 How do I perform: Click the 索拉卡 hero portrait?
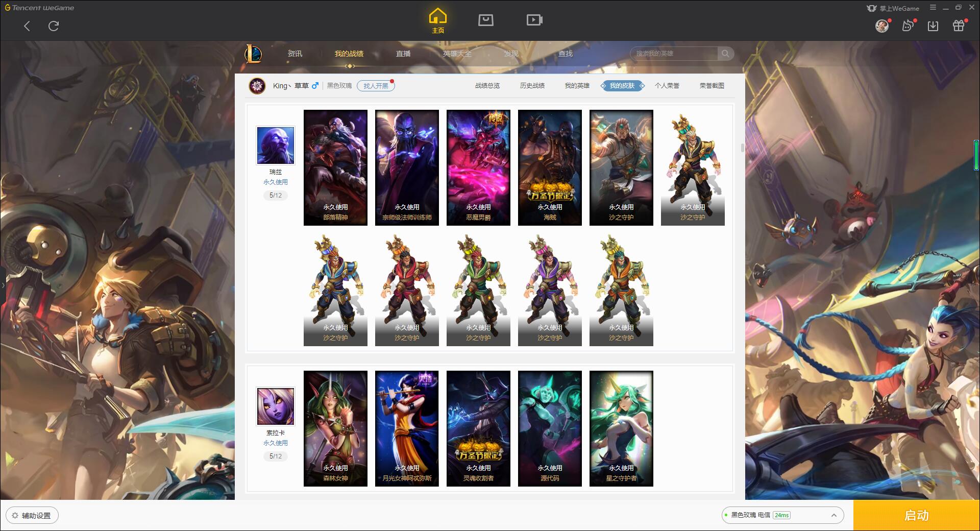(276, 406)
